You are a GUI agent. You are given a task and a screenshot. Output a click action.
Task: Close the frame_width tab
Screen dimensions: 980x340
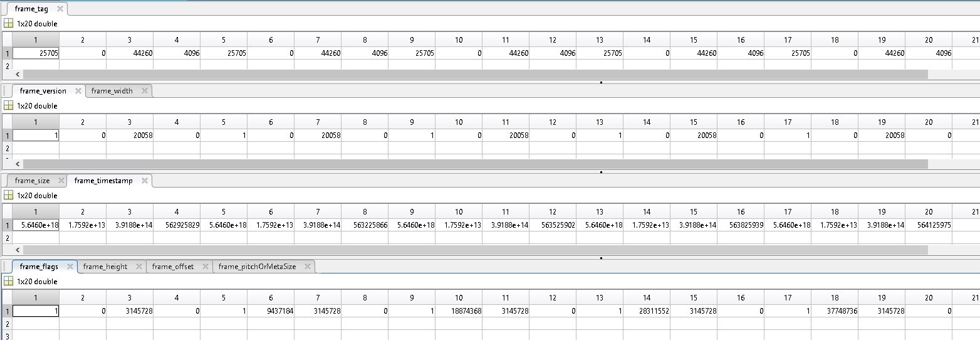tap(144, 91)
